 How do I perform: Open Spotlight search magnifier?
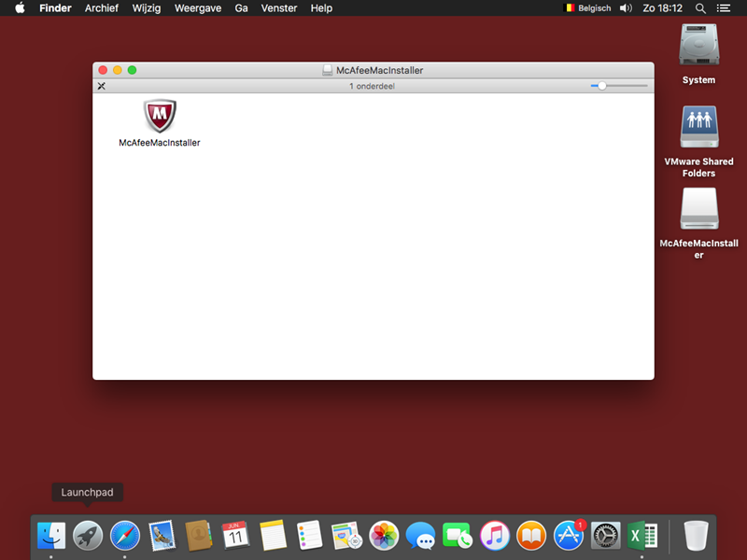point(700,8)
